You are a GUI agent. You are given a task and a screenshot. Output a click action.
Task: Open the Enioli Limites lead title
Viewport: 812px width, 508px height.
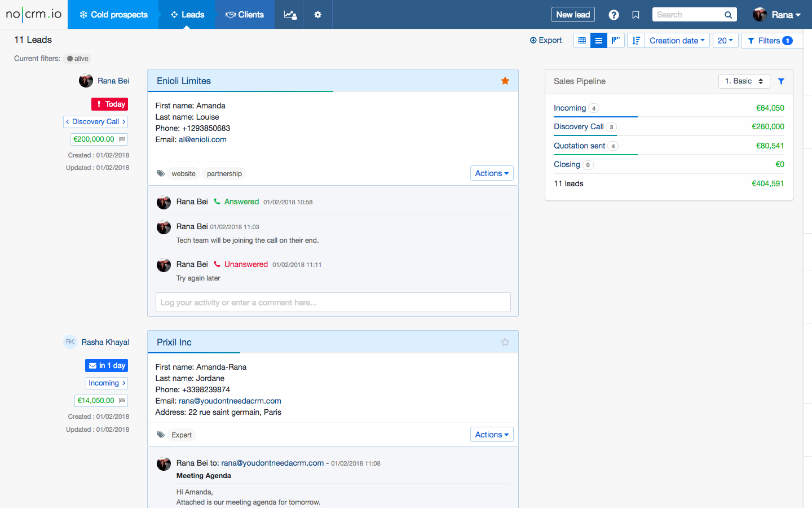tap(184, 81)
